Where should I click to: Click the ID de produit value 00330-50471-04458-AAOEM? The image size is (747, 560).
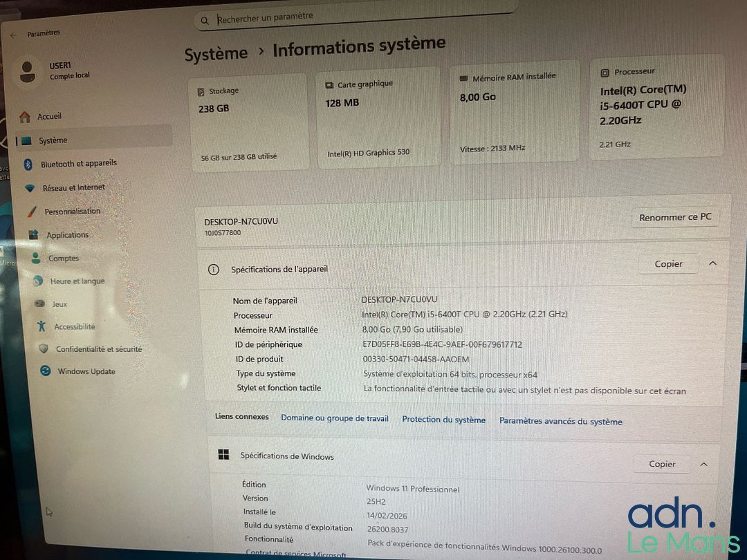[x=416, y=359]
